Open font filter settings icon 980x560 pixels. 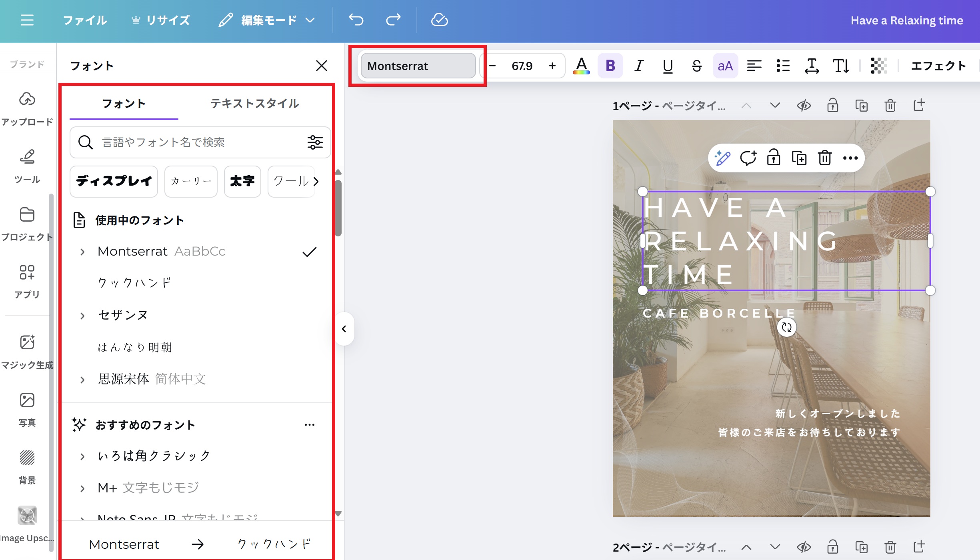pyautogui.click(x=315, y=142)
